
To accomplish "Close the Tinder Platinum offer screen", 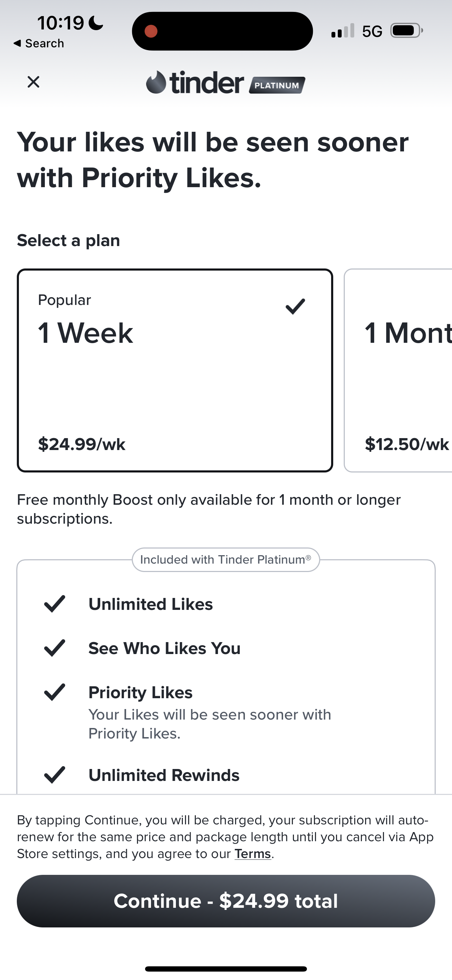I will [x=34, y=82].
